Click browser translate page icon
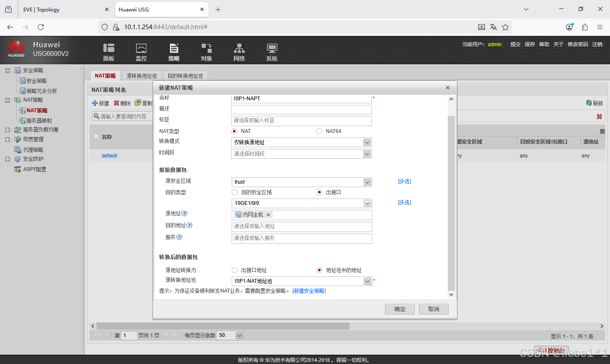610x364 pixels. point(494,27)
